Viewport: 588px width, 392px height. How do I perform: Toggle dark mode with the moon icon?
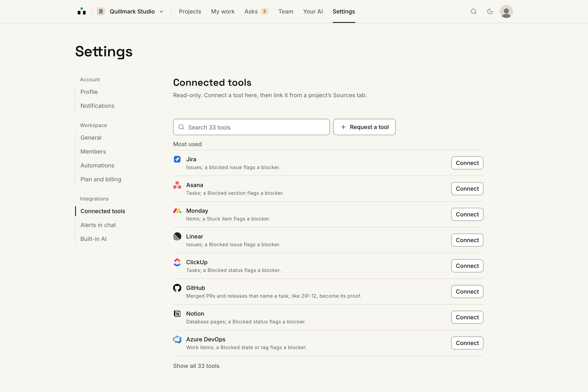[490, 11]
